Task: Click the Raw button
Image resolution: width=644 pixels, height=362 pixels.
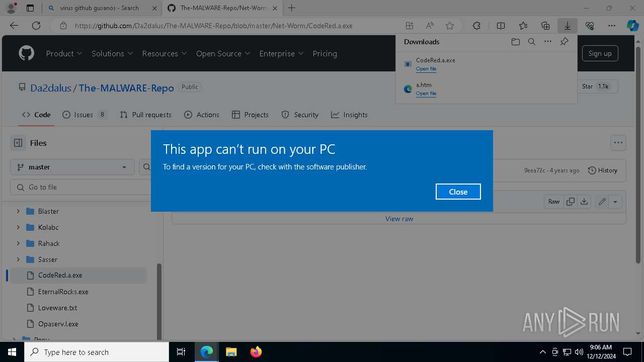Action: click(554, 202)
